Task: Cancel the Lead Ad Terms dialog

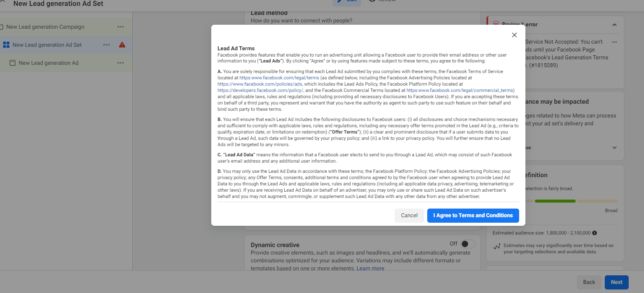Action: 409,215
